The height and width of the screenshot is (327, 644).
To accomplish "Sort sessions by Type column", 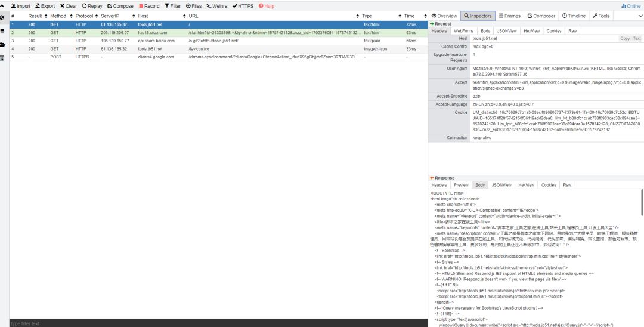I will [382, 16].
